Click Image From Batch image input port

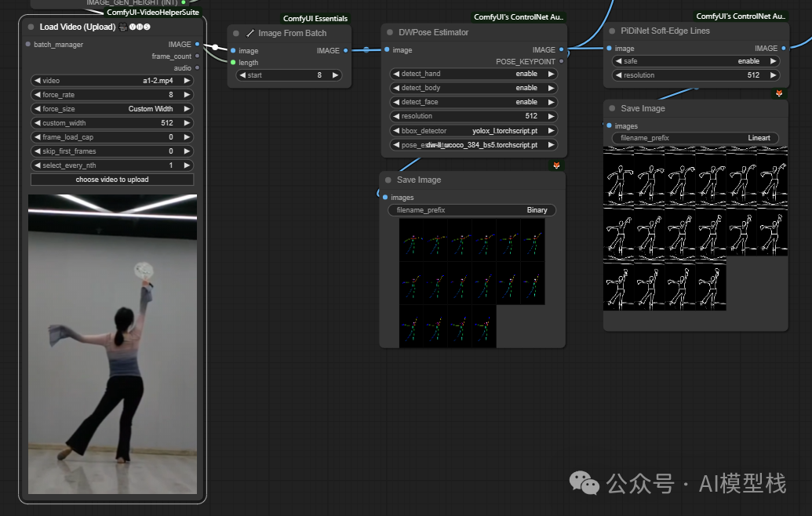[x=233, y=51]
